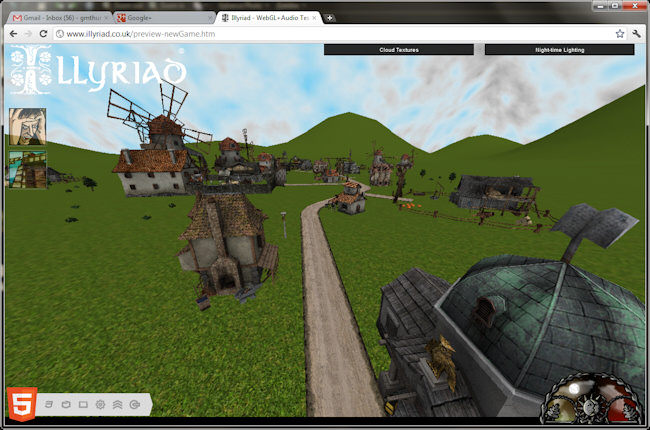This screenshot has height=430, width=650.
Task: Click the small cottage beside the road
Action: pos(351,198)
